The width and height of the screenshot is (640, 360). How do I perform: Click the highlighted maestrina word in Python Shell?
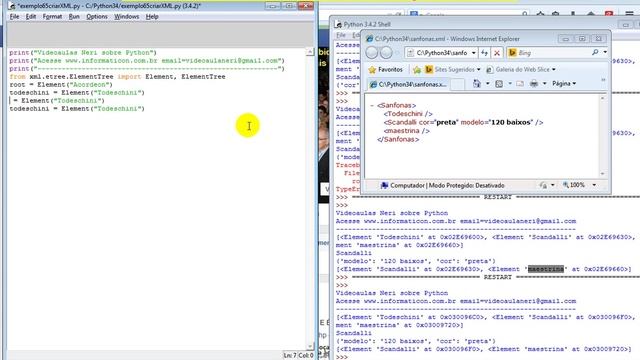pyautogui.click(x=546, y=269)
